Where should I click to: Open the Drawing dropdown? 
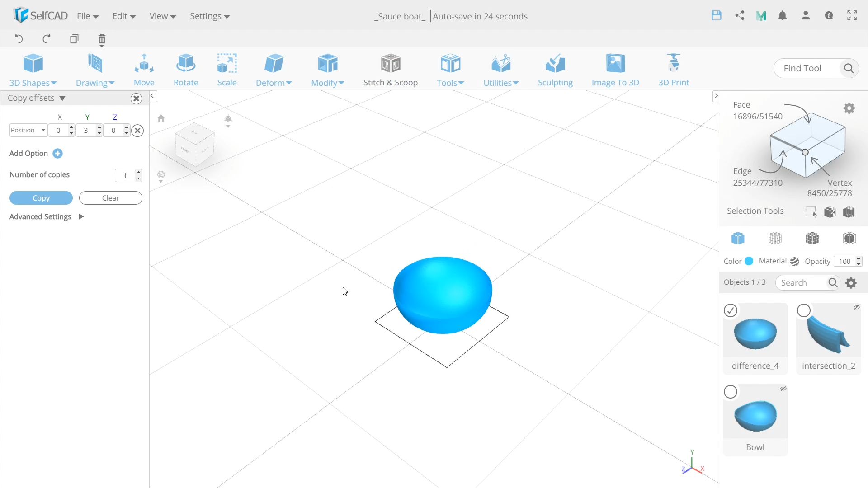pos(95,70)
